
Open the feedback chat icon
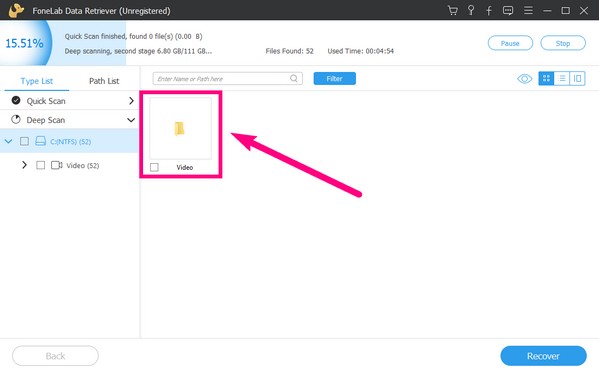coord(508,10)
